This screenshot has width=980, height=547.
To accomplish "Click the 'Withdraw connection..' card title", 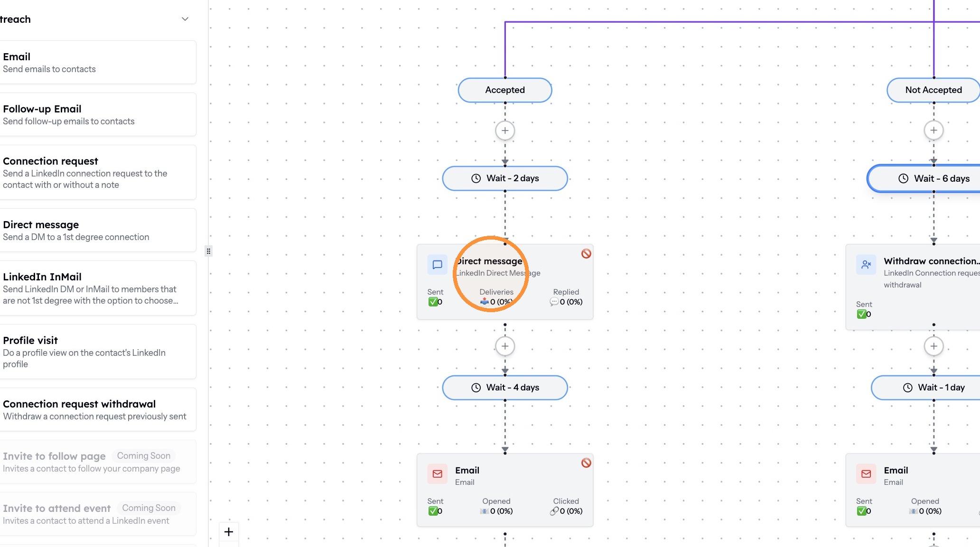I will pyautogui.click(x=931, y=261).
